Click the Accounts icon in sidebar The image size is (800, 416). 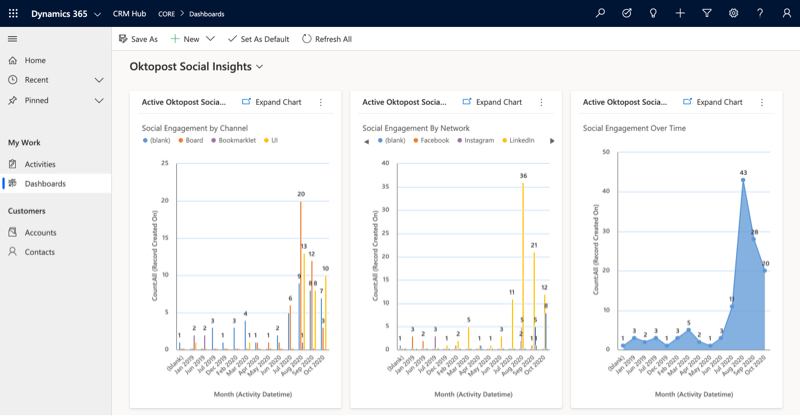[13, 232]
